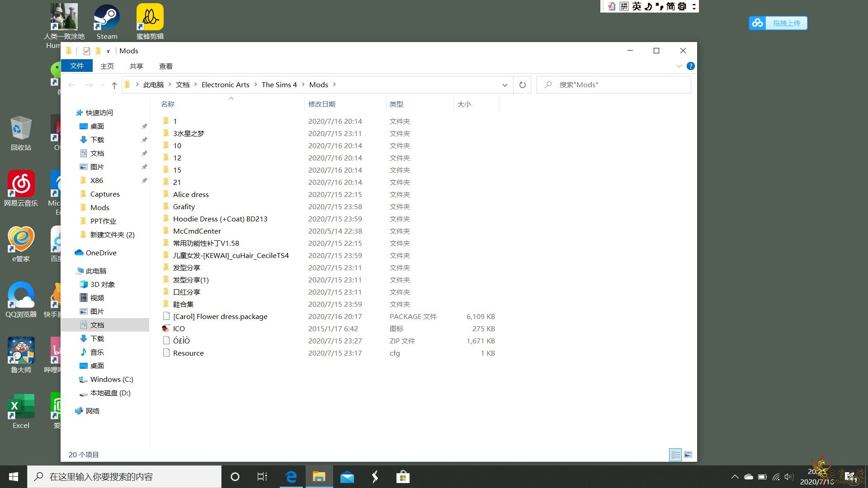Open the recent locations dropdown arrow

point(103,84)
